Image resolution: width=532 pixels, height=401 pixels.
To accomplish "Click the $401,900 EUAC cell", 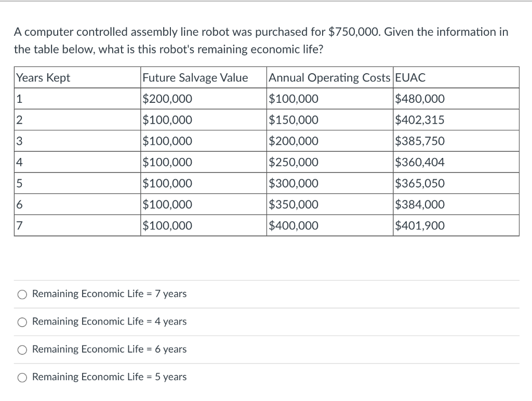I will tap(456, 225).
